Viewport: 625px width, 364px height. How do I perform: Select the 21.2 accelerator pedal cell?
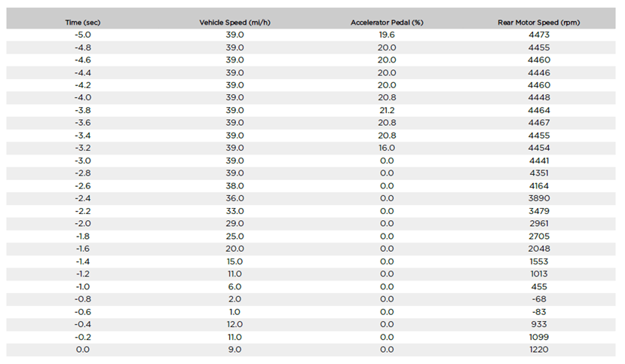coord(387,110)
